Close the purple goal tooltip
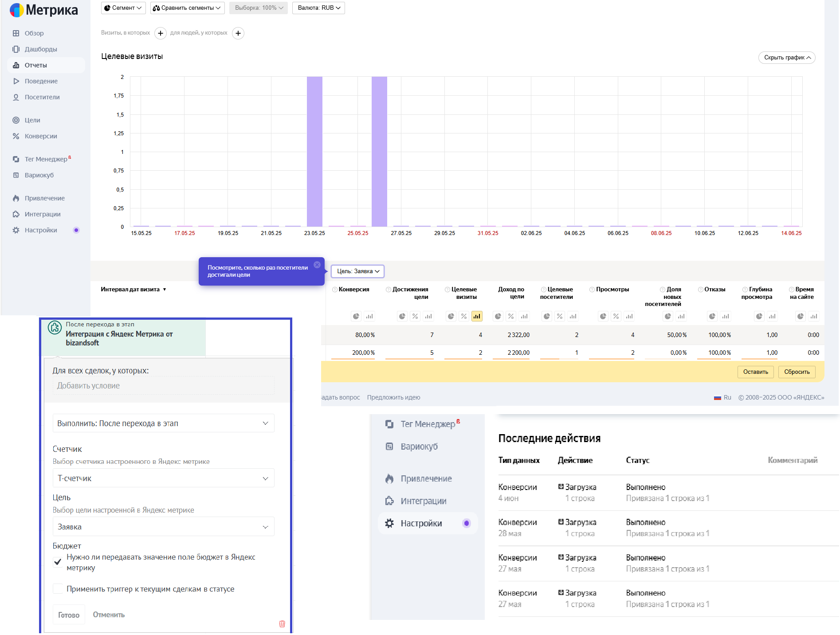The width and height of the screenshot is (840, 635). [x=317, y=265]
